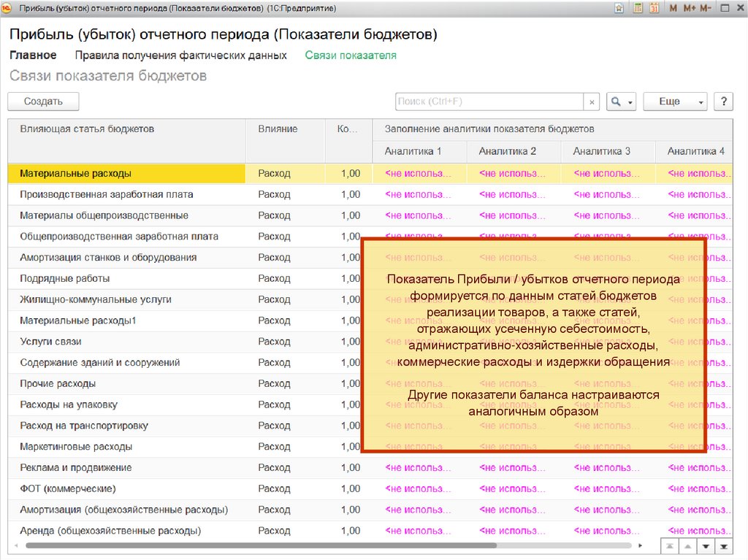Open the calendar icon in title bar
Image resolution: width=748 pixels, height=560 pixels.
pyautogui.click(x=654, y=8)
